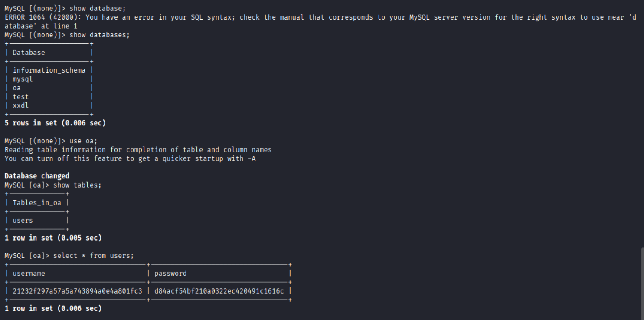The image size is (644, 320).
Task: Click the 'test' database entry
Action: click(21, 97)
